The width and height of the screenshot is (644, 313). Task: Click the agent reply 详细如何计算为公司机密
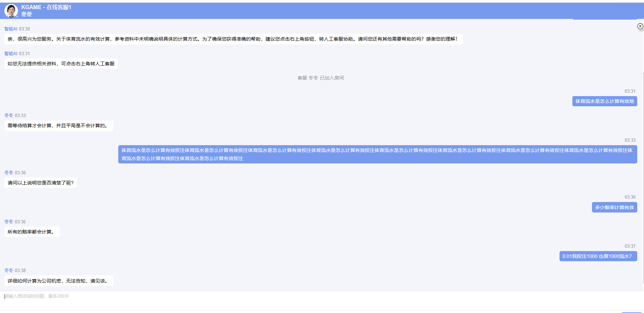58,281
